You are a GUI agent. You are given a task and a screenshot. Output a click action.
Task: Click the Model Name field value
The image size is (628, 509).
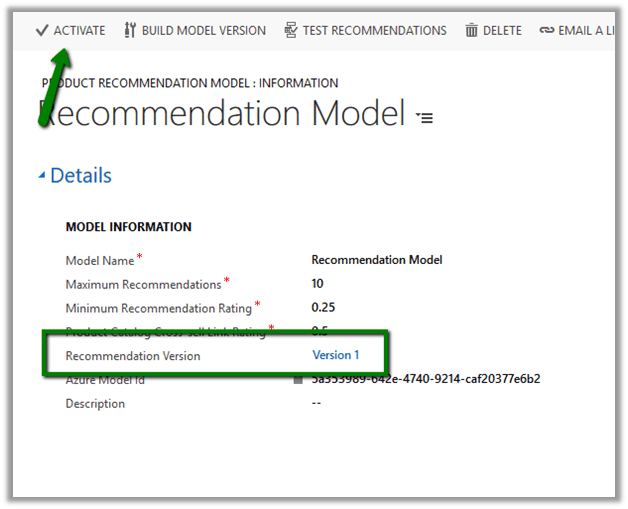click(x=377, y=260)
